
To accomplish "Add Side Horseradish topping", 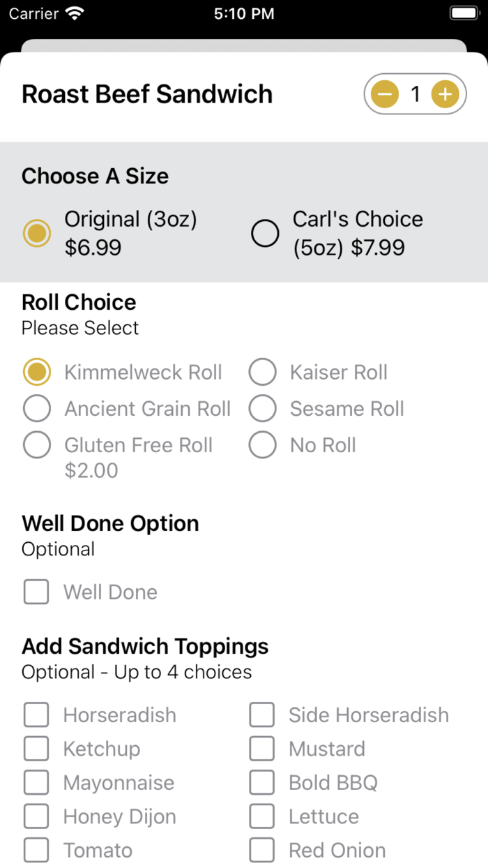I will pyautogui.click(x=262, y=715).
